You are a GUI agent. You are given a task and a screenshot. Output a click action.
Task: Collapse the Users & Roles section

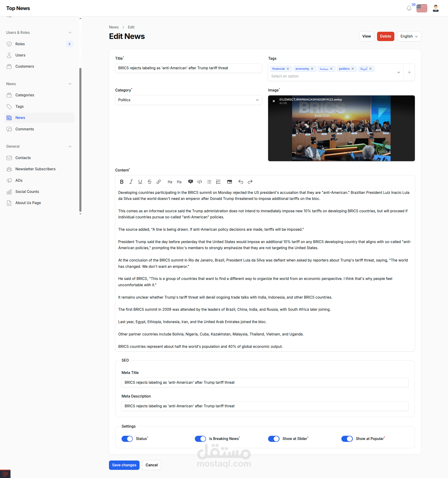70,32
